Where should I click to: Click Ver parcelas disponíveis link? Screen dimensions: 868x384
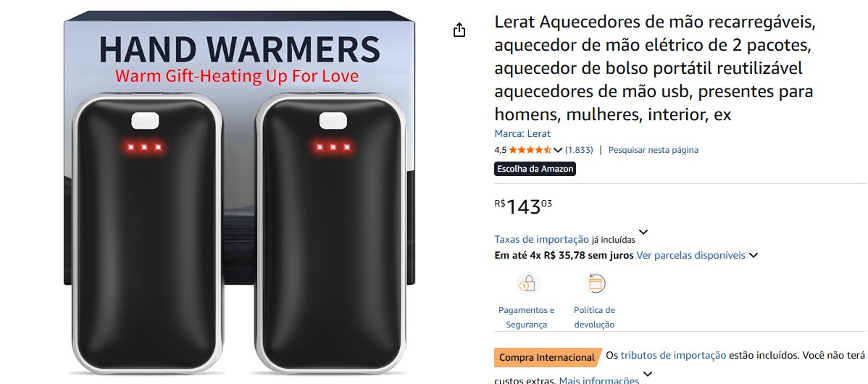pyautogui.click(x=691, y=256)
